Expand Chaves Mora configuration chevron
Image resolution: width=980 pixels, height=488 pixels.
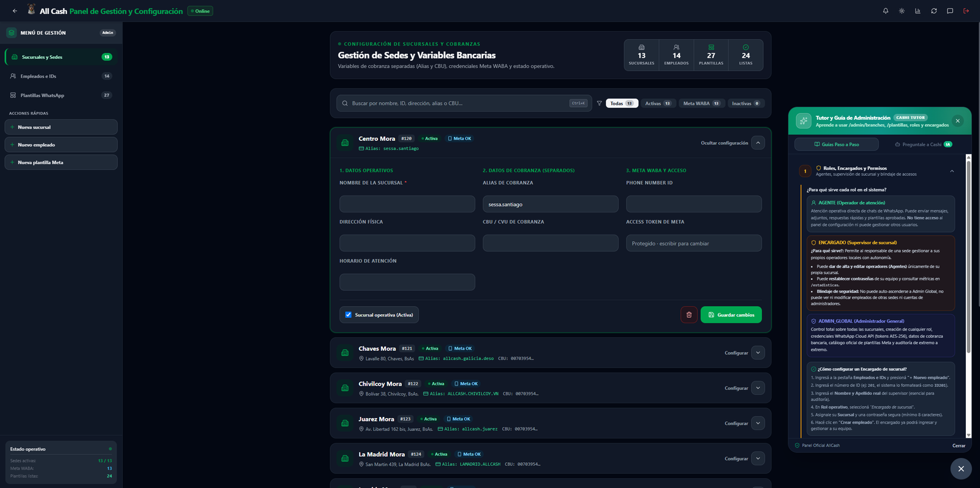tap(758, 353)
